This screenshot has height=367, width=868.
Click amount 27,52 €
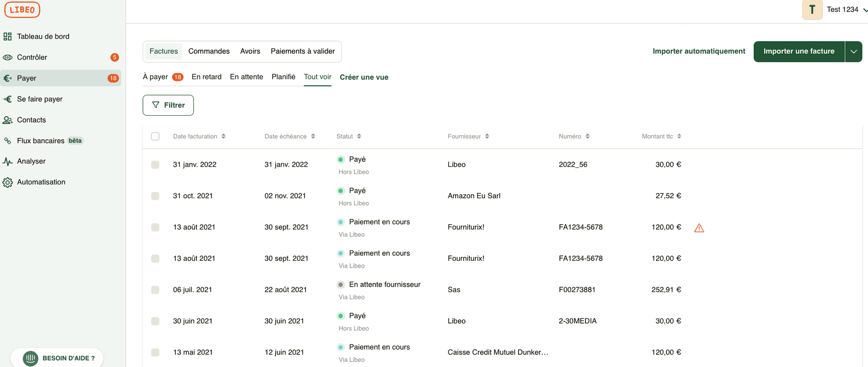point(668,196)
